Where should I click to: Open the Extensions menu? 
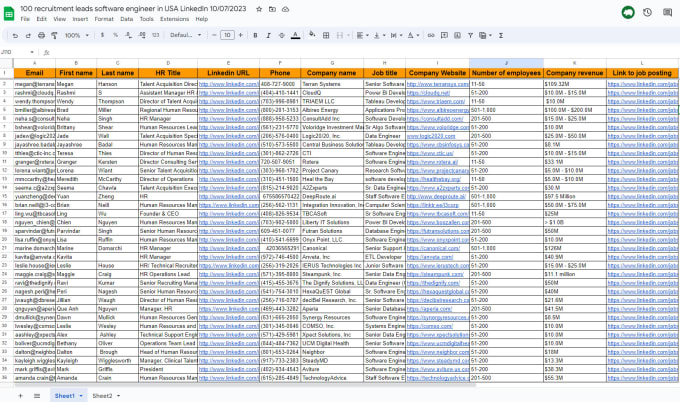click(x=174, y=19)
